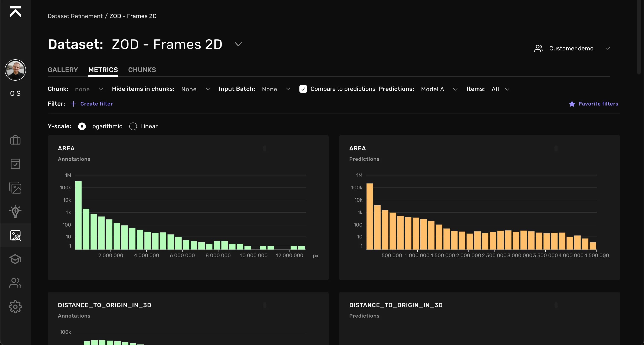Click the 2 000 000 axis label
The height and width of the screenshot is (345, 644).
click(111, 256)
